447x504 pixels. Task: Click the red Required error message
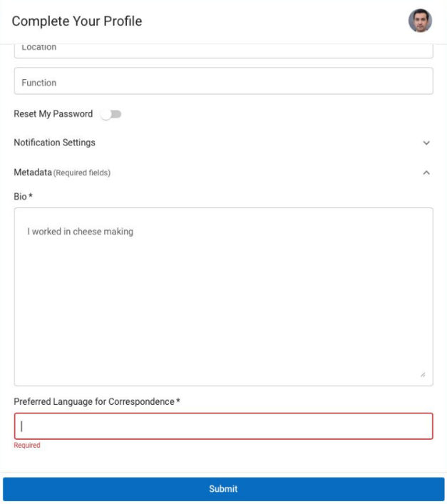pos(27,446)
